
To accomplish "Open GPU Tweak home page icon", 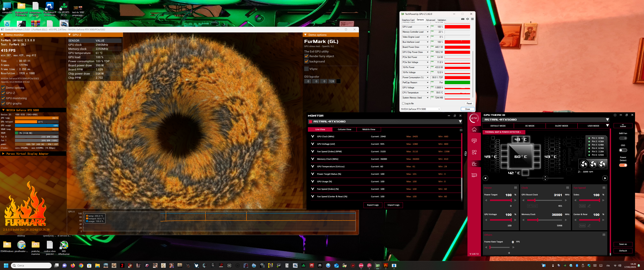I will coord(474,130).
